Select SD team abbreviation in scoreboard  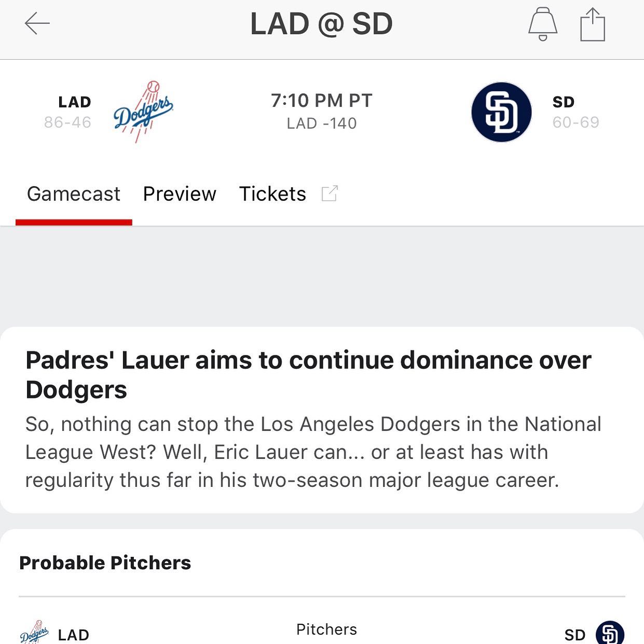pyautogui.click(x=564, y=102)
